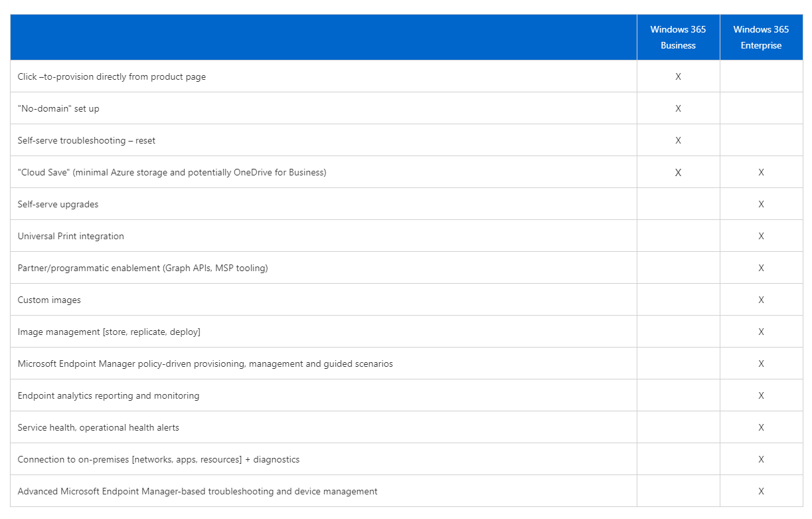812x519 pixels.
Task: Select the Image management row text
Action: click(x=109, y=332)
